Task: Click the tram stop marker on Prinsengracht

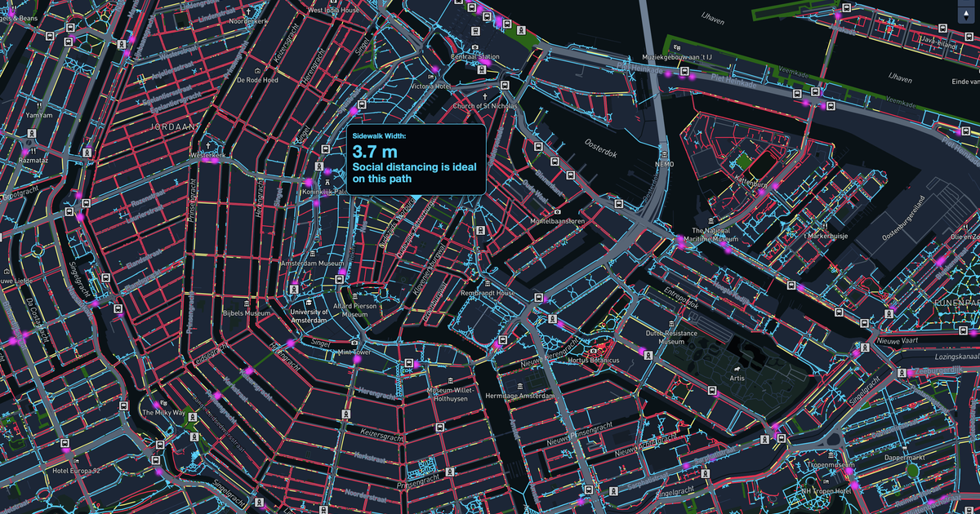Action: 450,472
